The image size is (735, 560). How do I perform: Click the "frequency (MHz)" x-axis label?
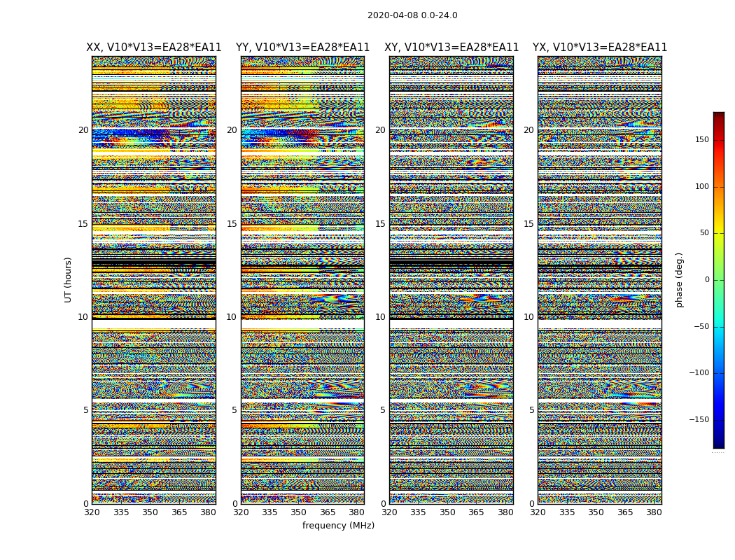tap(338, 525)
